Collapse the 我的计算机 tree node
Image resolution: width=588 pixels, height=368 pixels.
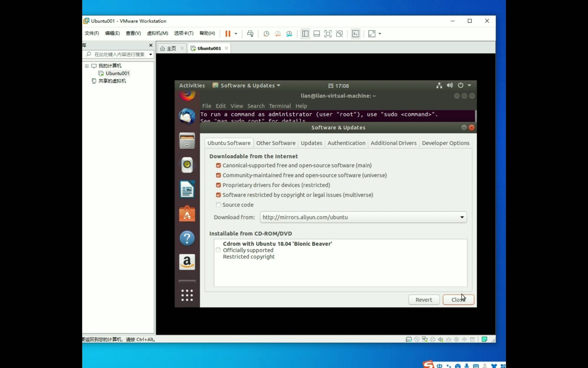[87, 66]
